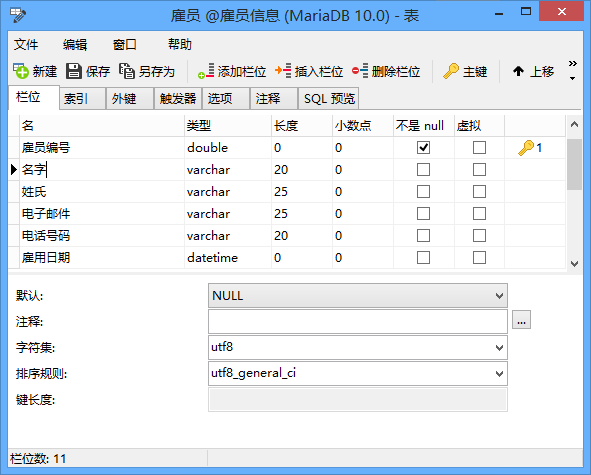Open the 文件 menu
591x475 pixels.
tap(26, 44)
